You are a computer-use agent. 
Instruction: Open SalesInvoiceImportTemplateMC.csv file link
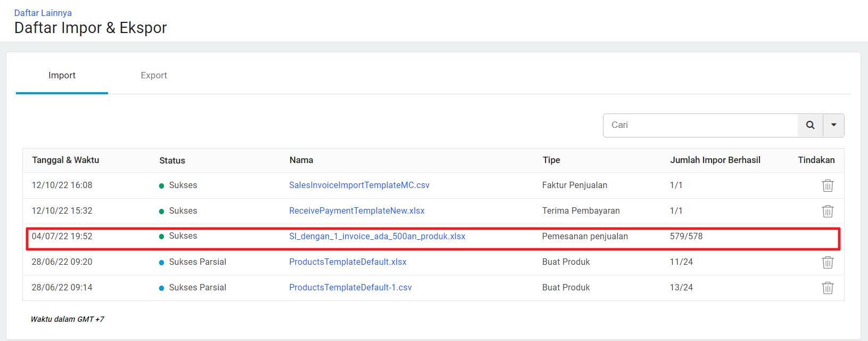[359, 185]
